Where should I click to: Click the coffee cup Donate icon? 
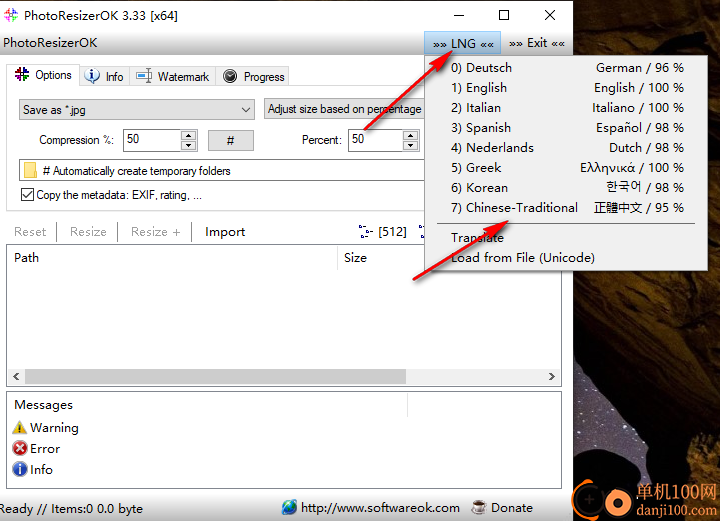[x=479, y=507]
